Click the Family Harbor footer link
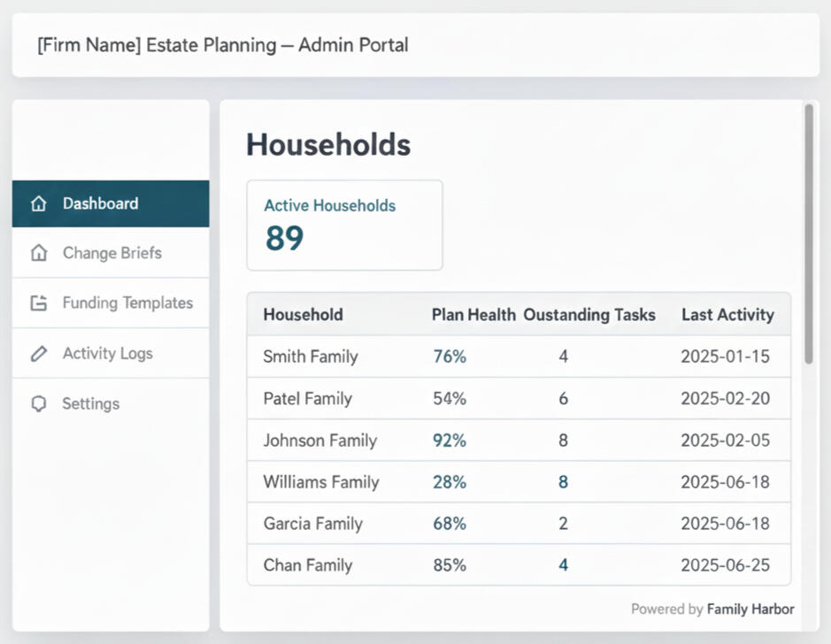831x644 pixels. (x=751, y=609)
